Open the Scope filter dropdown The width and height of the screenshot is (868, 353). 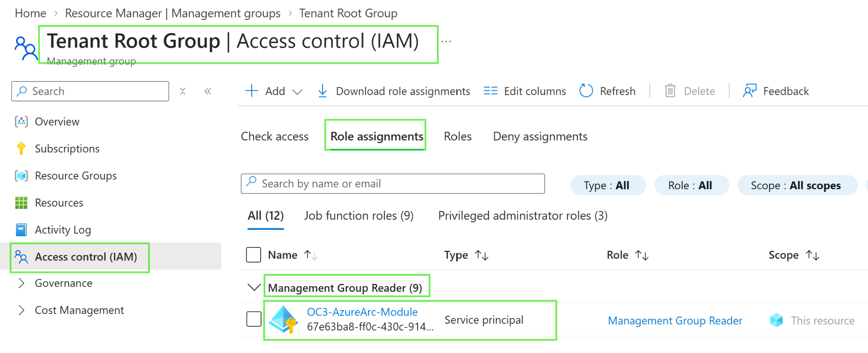797,185
